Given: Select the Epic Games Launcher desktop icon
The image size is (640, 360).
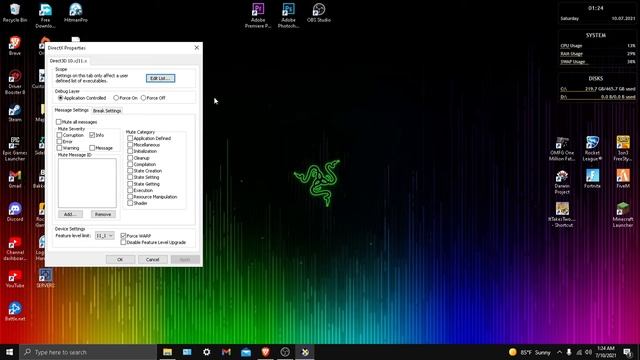Looking at the screenshot, I should click(15, 149).
